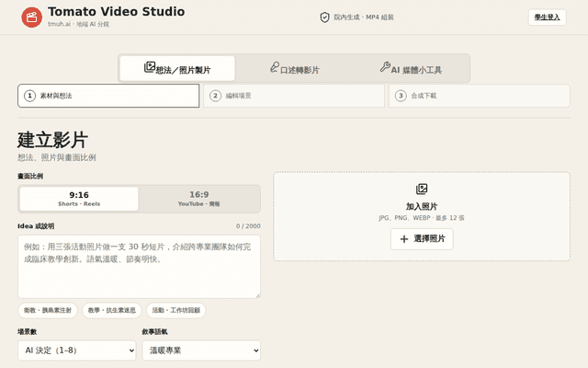Go to step 素材與想法
Screen dimensions: 588x368
pos(108,96)
